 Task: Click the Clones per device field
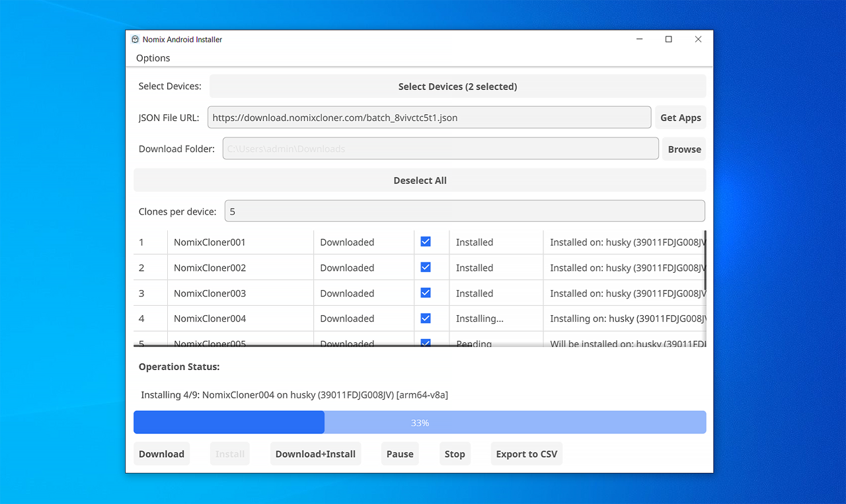tap(464, 211)
